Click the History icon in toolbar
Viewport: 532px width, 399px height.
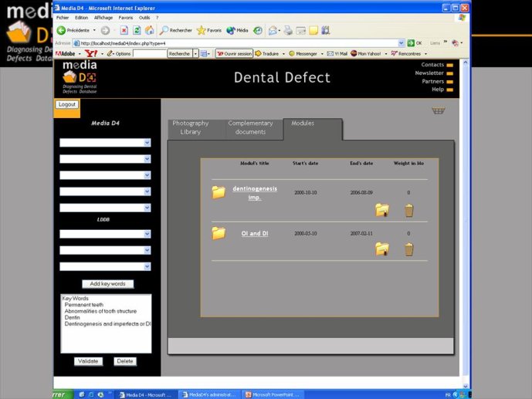coord(258,31)
